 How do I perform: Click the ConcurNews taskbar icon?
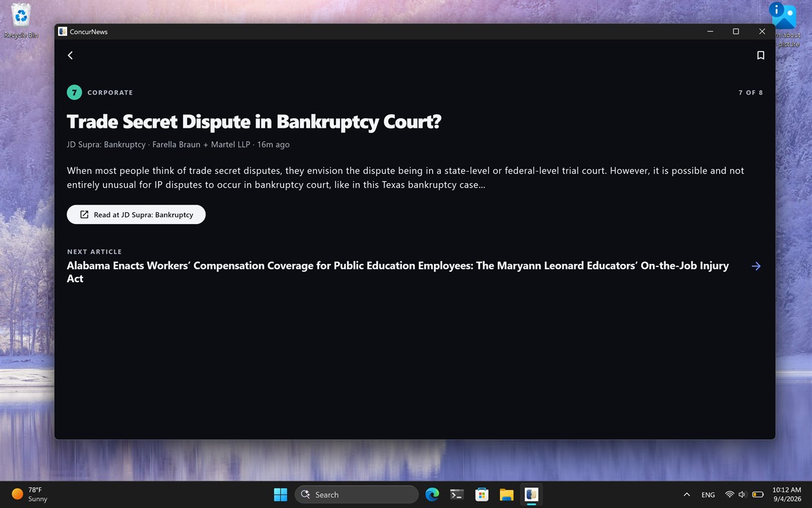tap(531, 494)
